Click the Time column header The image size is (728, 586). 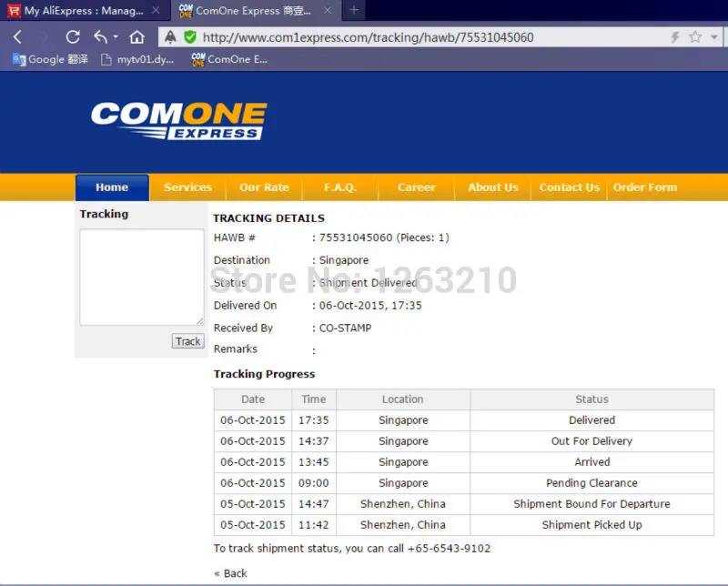click(314, 399)
